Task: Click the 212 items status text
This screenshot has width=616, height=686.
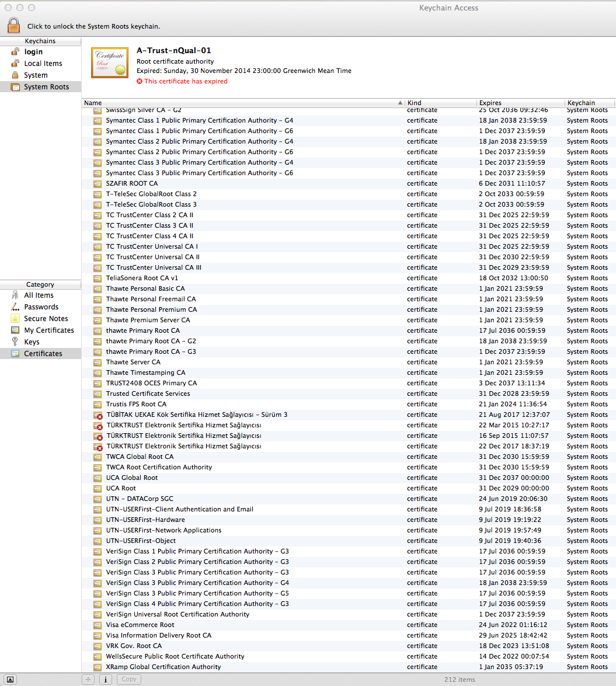Action: 460,680
